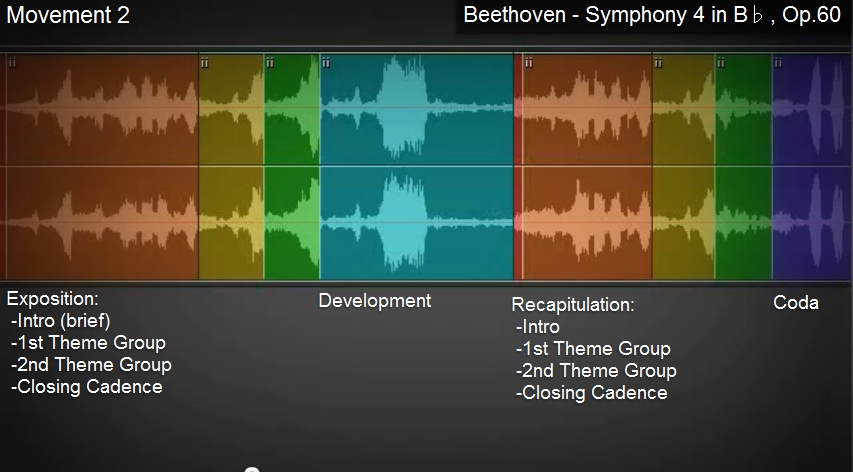853x472 pixels.
Task: Click '-Closing Cadence' under Exposition
Action: pyautogui.click(x=86, y=387)
